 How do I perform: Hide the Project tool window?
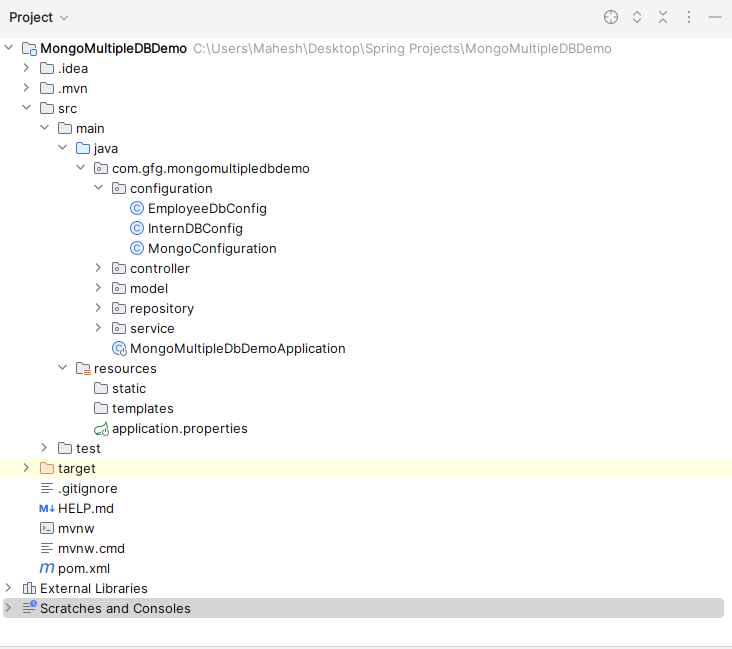coord(715,17)
